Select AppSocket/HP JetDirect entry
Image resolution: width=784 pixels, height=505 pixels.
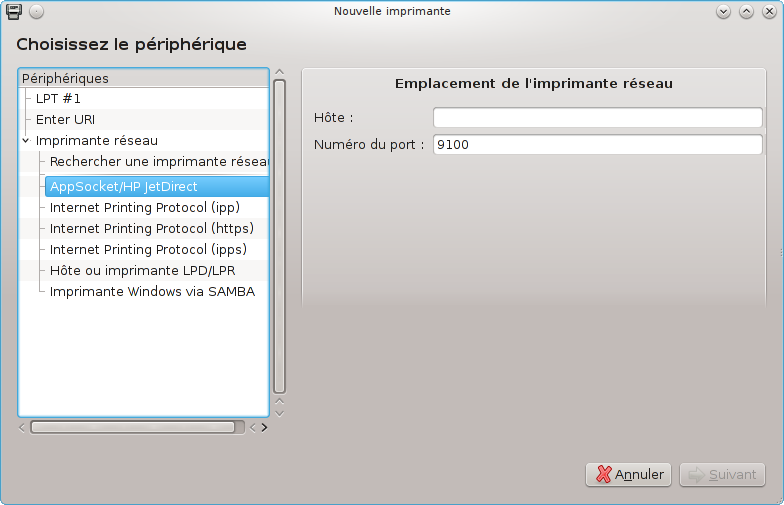pyautogui.click(x=156, y=186)
